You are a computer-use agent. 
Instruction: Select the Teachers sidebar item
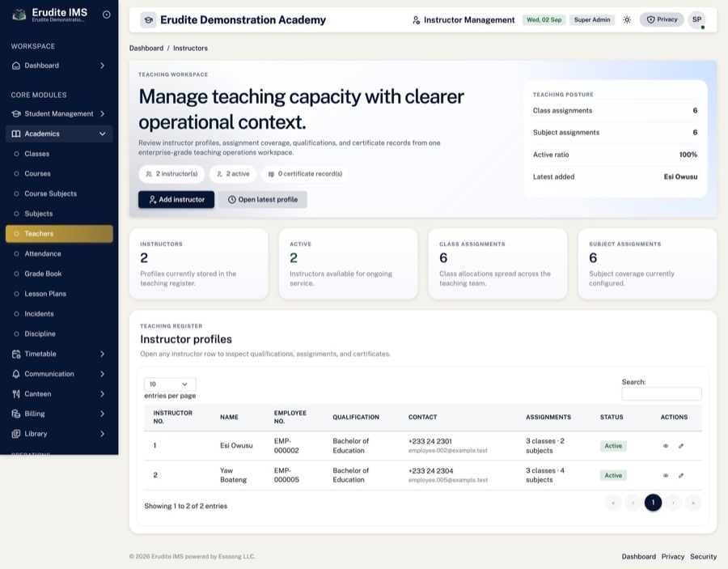[59, 234]
